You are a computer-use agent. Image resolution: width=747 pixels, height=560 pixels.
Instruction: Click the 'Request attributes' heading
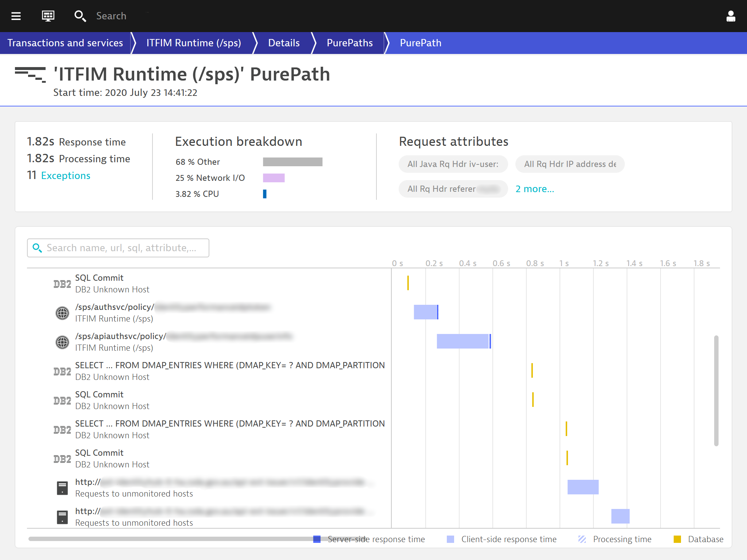click(x=453, y=141)
